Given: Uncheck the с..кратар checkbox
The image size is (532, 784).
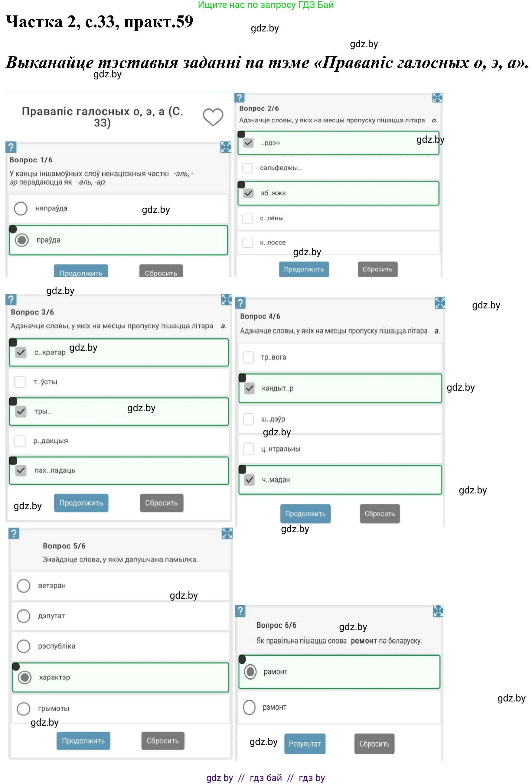Looking at the screenshot, I should click(21, 352).
